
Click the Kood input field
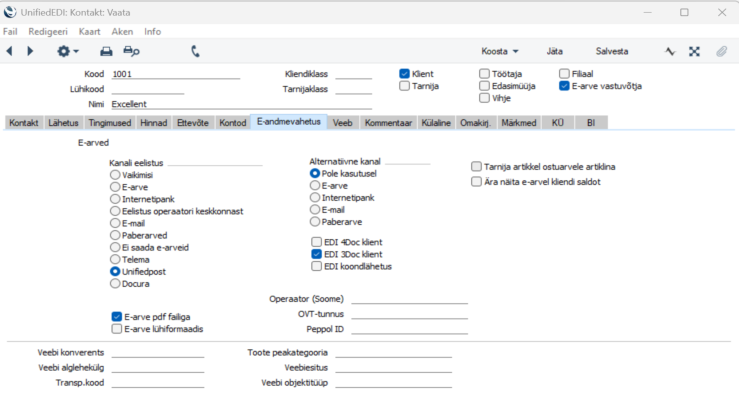tap(175, 74)
